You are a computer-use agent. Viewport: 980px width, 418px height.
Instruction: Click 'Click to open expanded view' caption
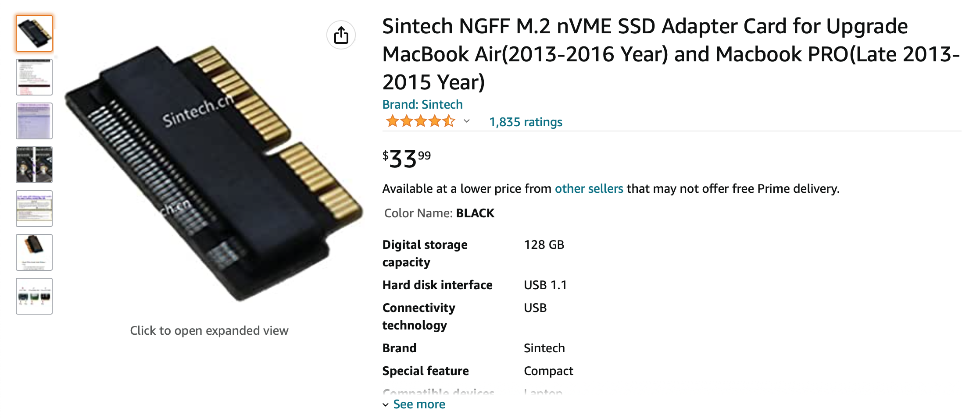click(209, 330)
